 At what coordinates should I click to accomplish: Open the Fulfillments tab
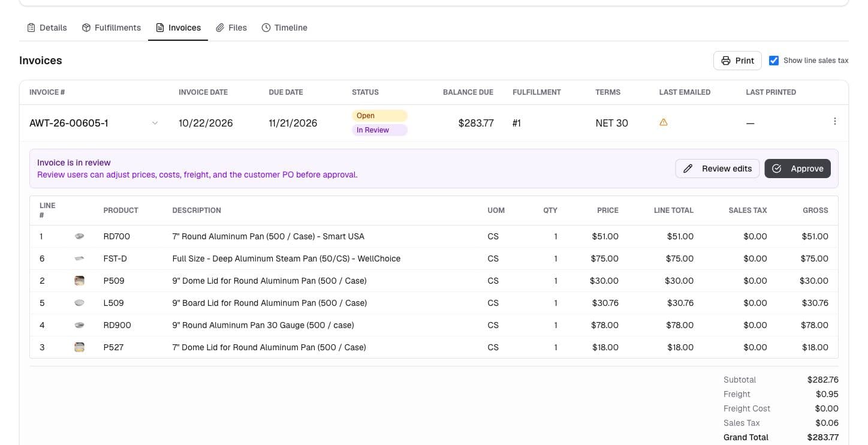click(111, 28)
